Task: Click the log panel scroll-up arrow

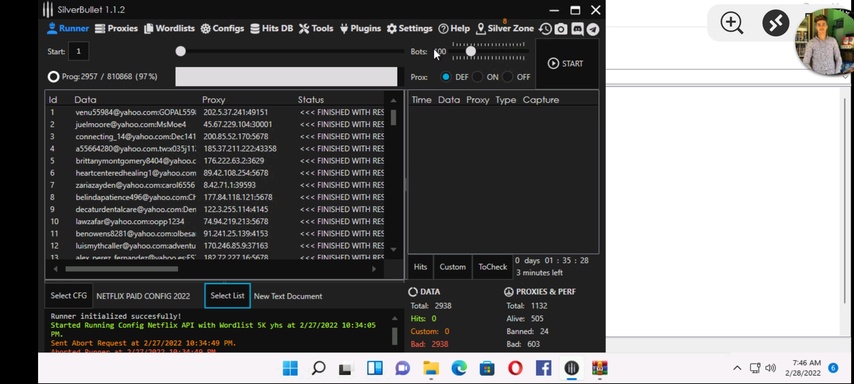Action: pyautogui.click(x=394, y=318)
